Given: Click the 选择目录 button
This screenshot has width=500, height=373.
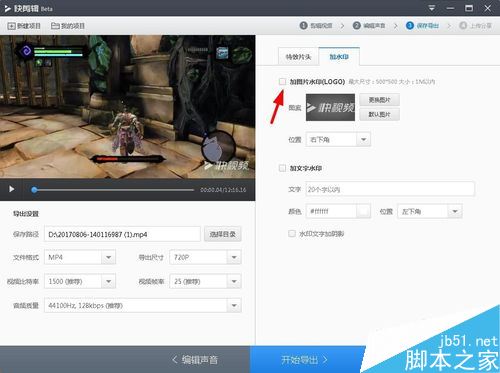Looking at the screenshot, I should 223,234.
